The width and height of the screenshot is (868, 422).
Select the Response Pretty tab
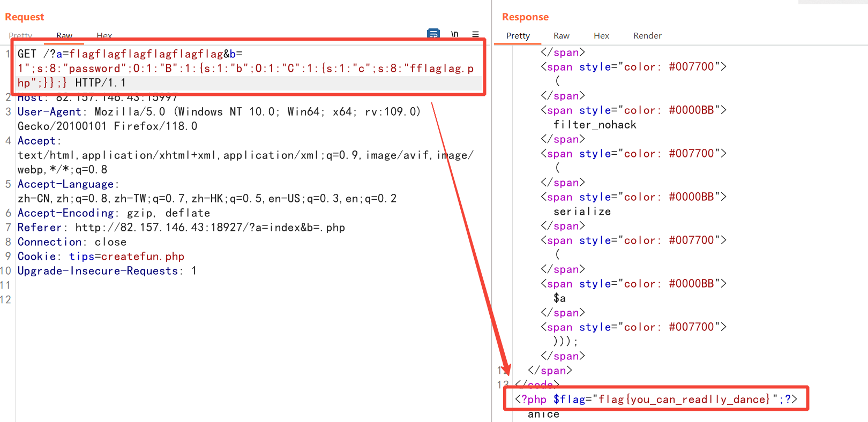tap(518, 35)
